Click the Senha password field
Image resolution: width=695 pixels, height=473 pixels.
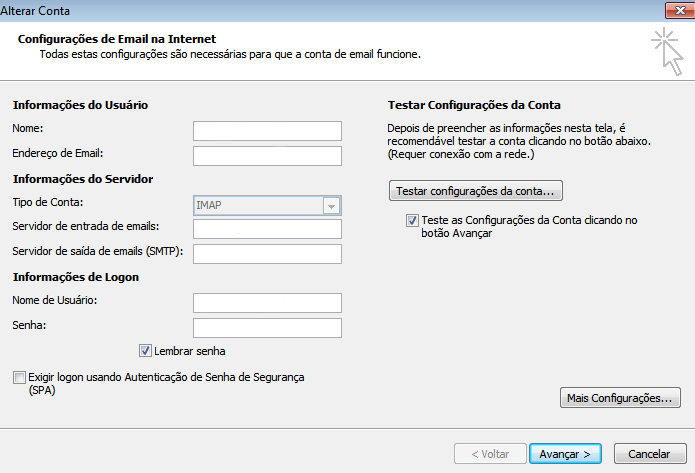pos(267,328)
